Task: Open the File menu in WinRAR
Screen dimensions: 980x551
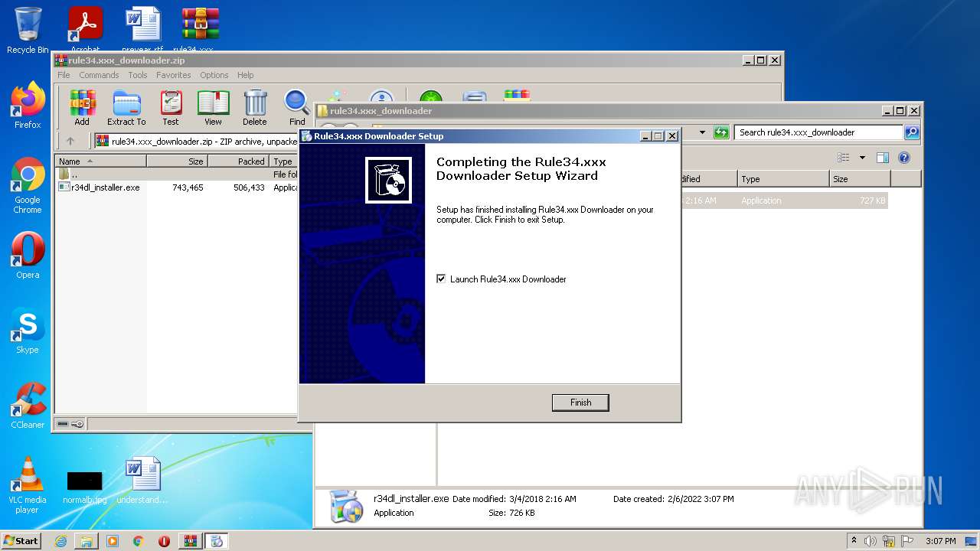Action: coord(64,75)
